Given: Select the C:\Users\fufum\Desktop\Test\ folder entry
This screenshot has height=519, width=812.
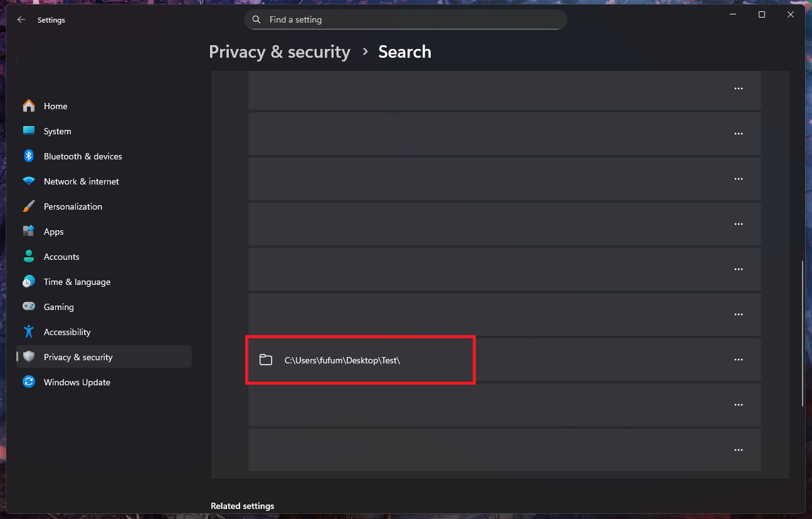Looking at the screenshot, I should tap(342, 360).
